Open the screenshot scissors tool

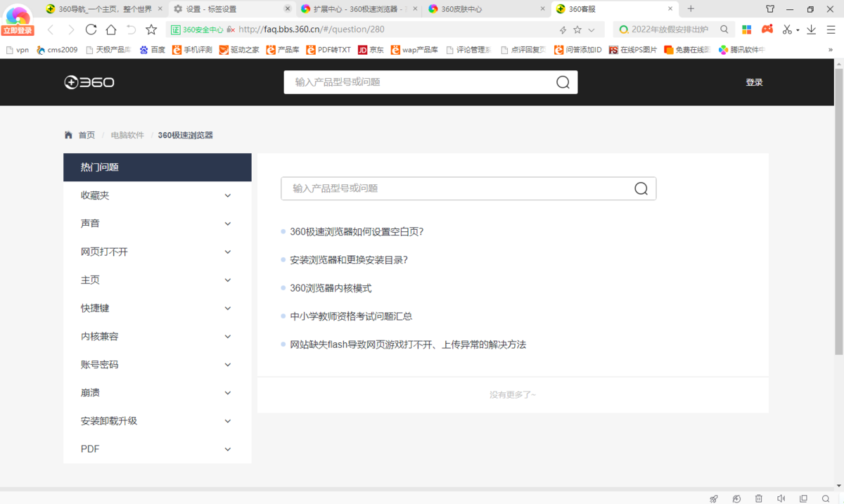pyautogui.click(x=787, y=30)
